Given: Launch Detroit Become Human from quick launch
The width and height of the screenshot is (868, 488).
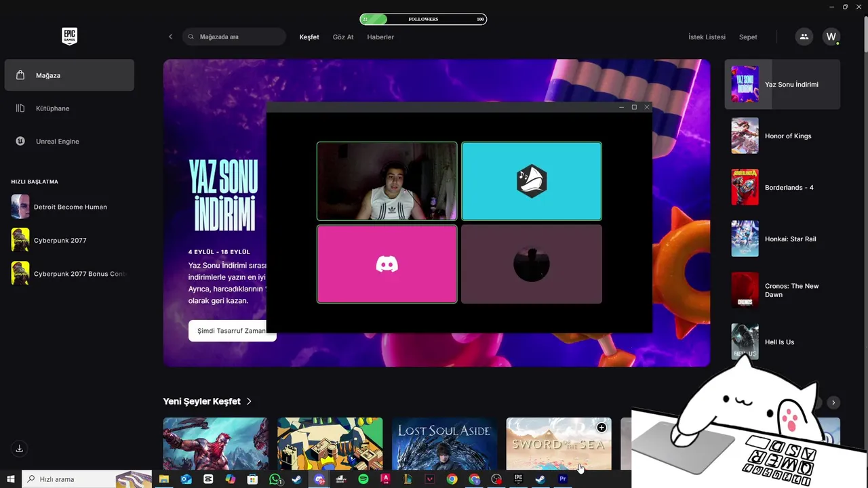Looking at the screenshot, I should pos(69,207).
